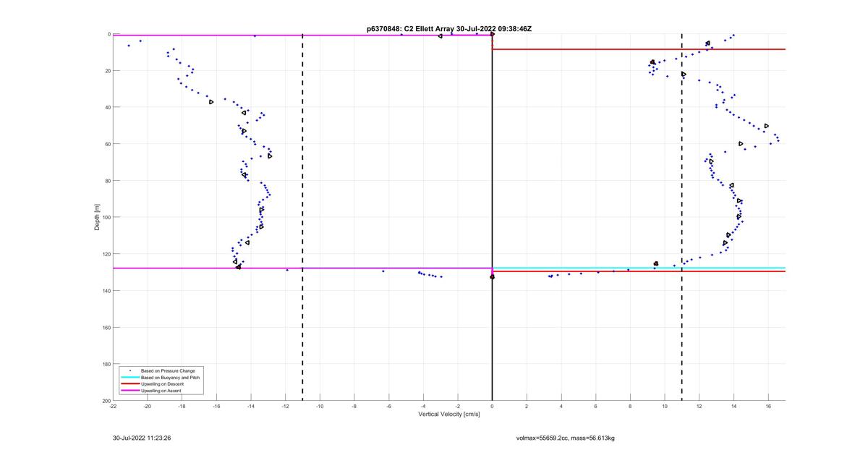868x450 pixels.
Task: Click depth axis tick label '200'
Action: 106,401
